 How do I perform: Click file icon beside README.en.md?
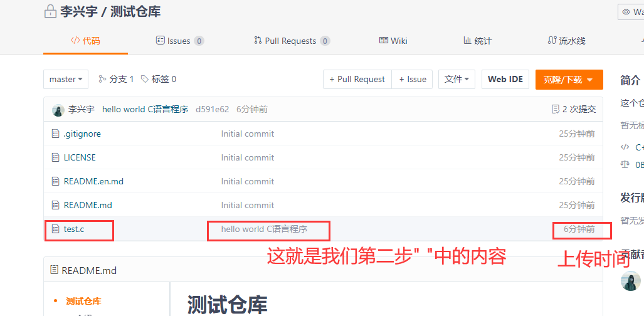tap(55, 181)
